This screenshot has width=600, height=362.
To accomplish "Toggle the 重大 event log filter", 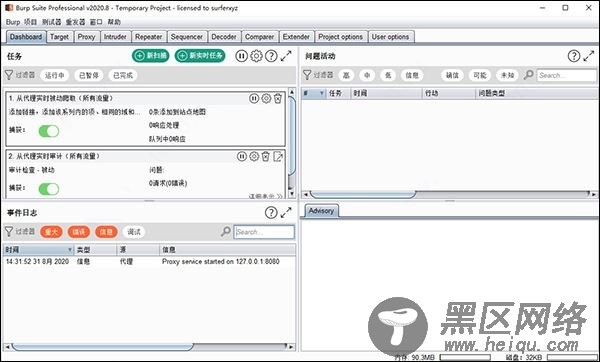I will click(x=51, y=232).
